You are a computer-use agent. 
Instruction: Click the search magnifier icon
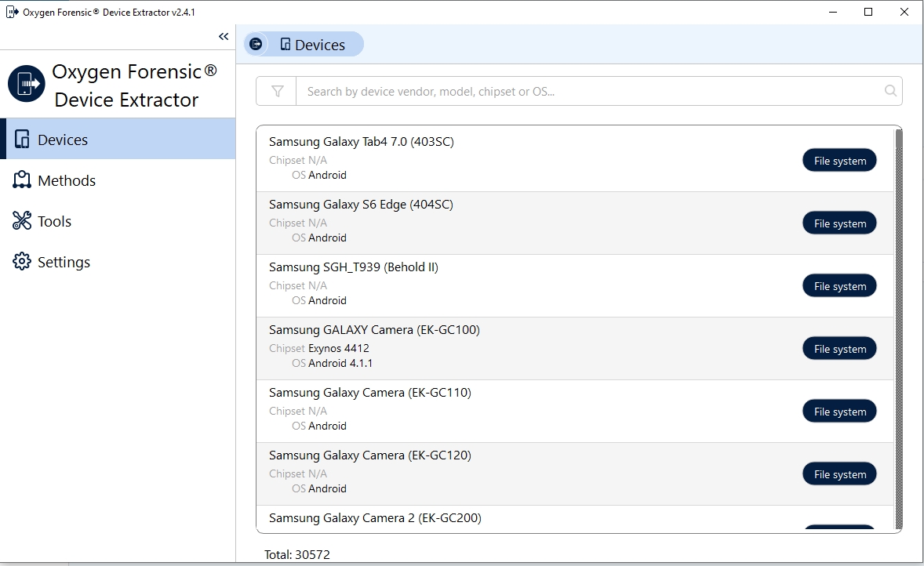click(890, 91)
